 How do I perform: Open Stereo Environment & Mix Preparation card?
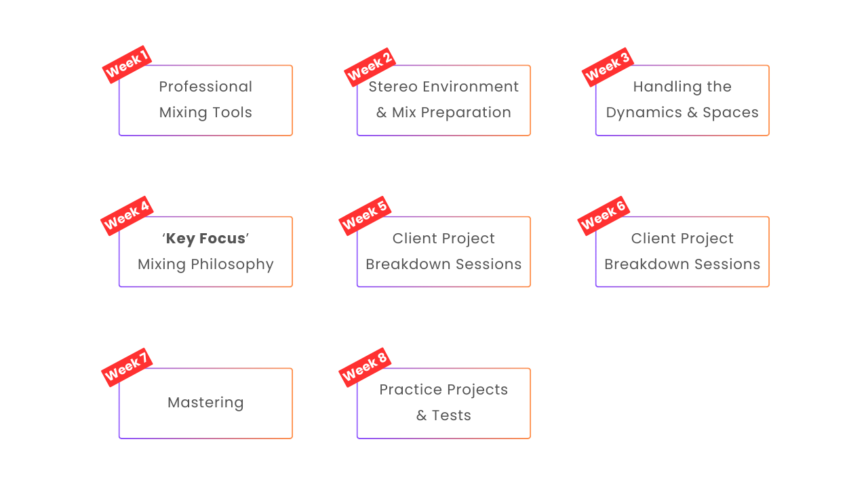pos(444,100)
